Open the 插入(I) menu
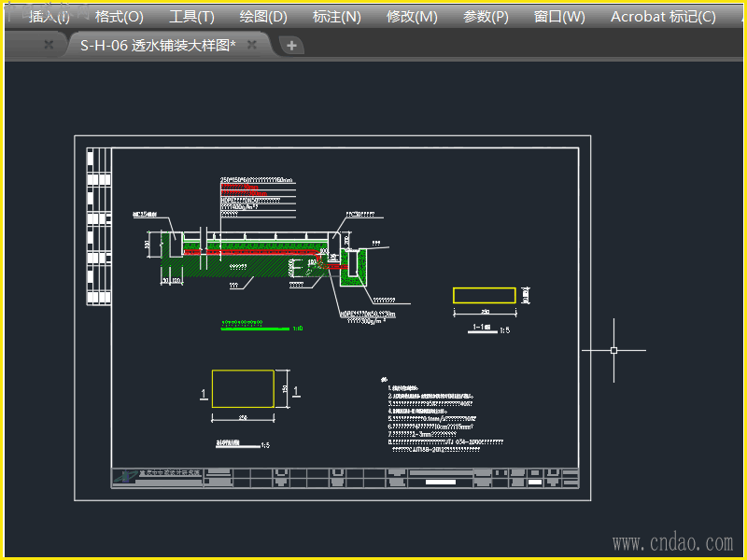 pos(49,17)
